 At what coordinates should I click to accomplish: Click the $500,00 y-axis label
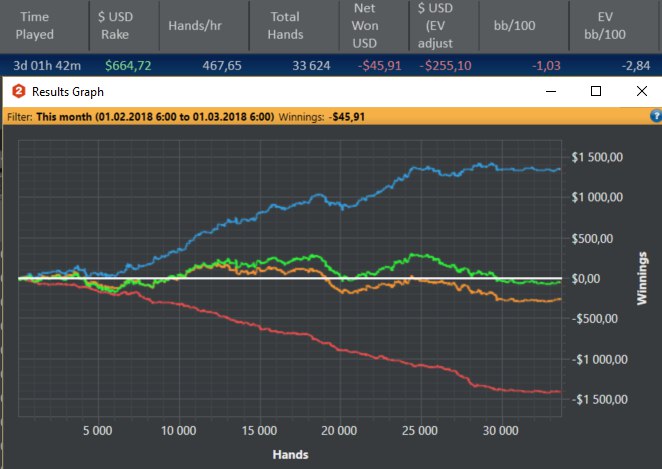click(x=592, y=239)
